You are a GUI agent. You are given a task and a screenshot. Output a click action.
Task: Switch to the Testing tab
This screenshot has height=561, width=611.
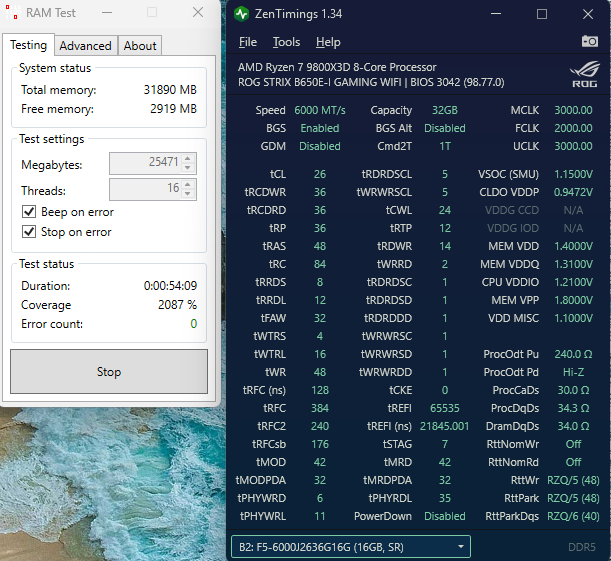pos(28,45)
